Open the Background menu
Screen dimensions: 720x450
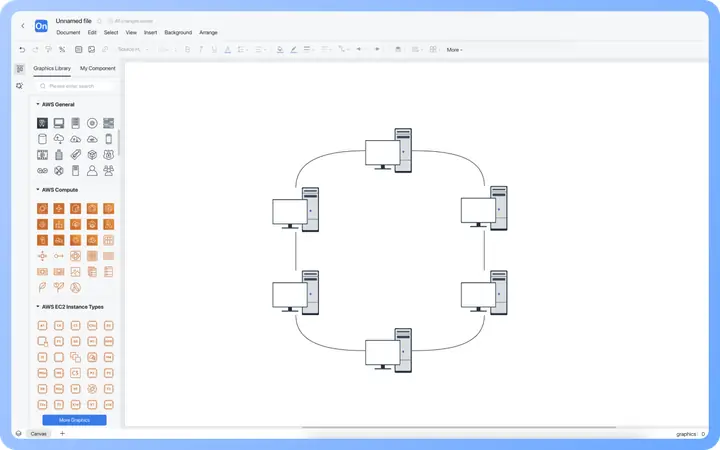178,33
